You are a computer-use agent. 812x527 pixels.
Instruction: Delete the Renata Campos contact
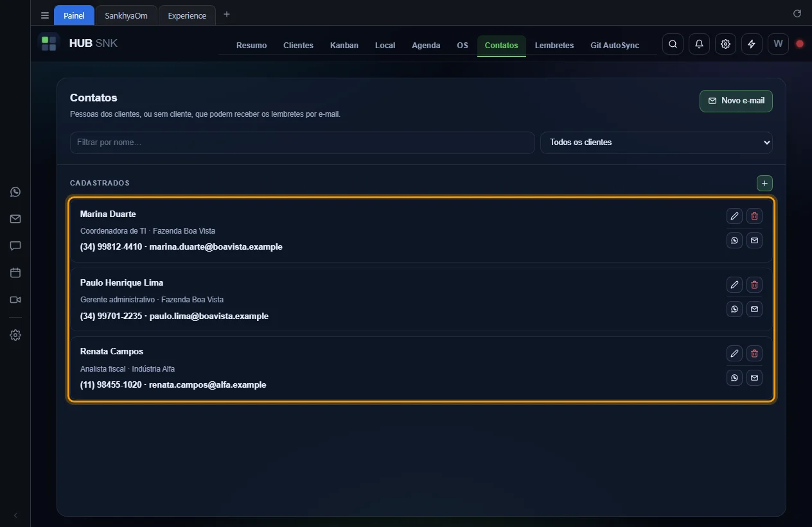(x=755, y=353)
